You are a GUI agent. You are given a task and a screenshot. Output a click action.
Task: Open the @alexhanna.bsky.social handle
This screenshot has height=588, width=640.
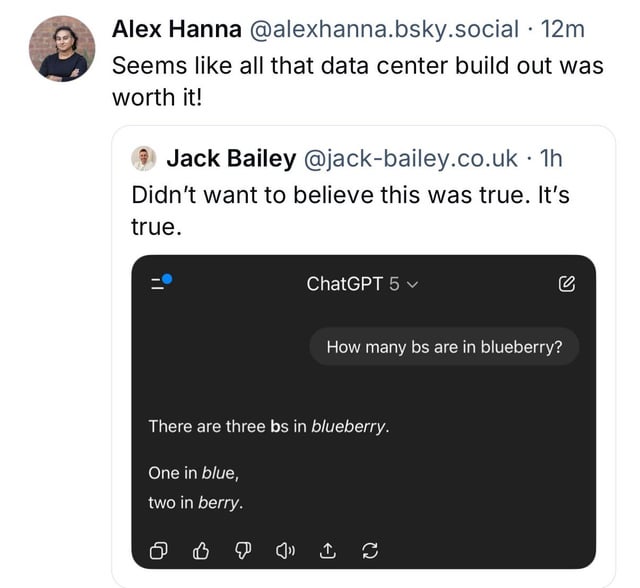pos(383,30)
